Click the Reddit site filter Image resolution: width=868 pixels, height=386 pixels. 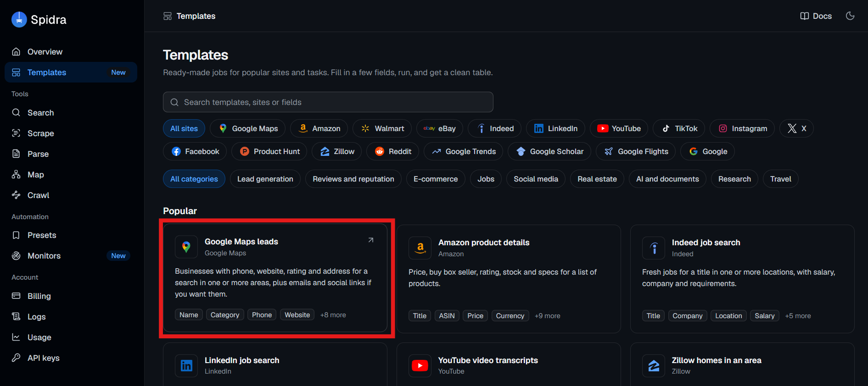click(x=392, y=151)
